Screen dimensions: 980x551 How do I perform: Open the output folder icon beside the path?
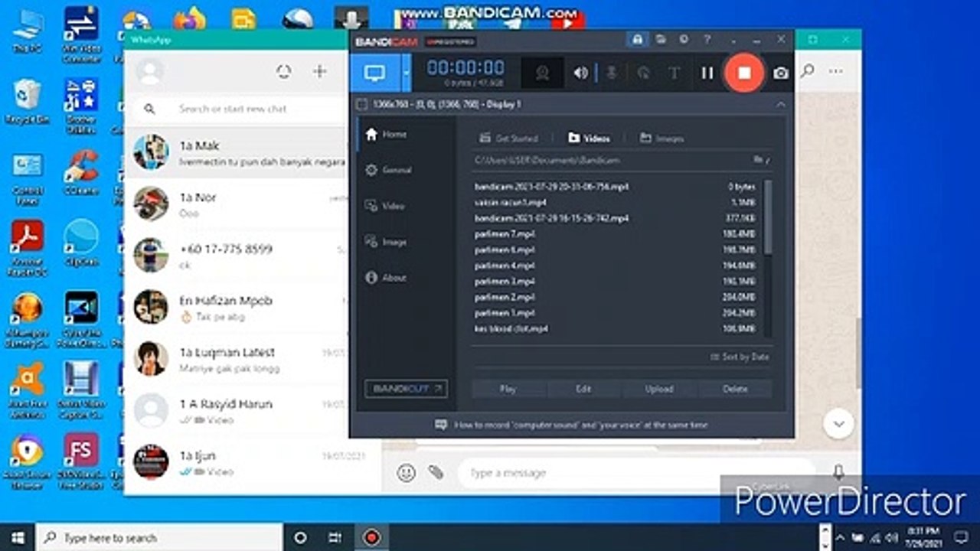point(759,160)
